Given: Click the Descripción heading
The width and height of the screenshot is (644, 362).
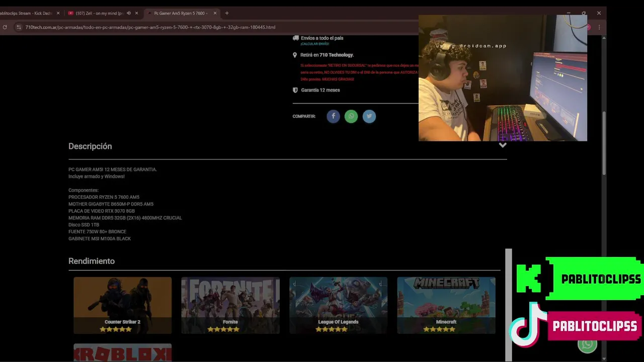Looking at the screenshot, I should point(90,146).
